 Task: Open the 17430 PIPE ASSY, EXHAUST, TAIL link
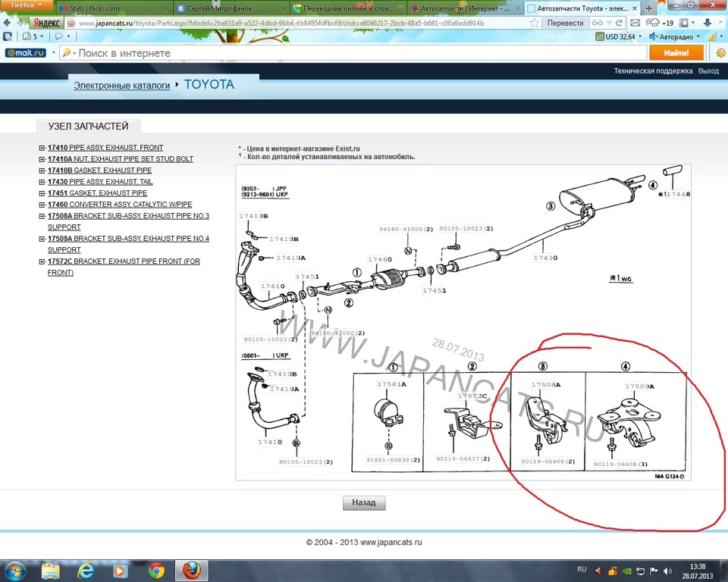click(100, 182)
